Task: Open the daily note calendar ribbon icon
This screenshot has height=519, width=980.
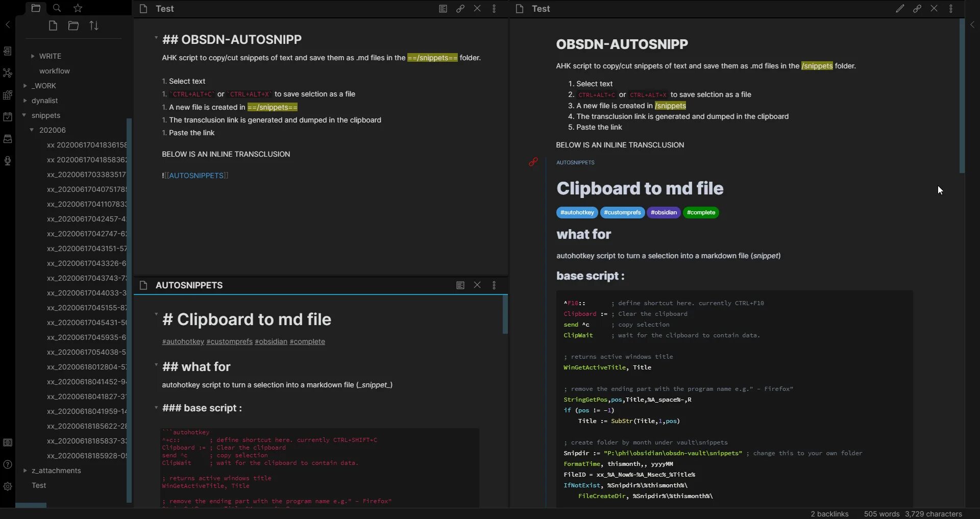Action: (x=8, y=117)
